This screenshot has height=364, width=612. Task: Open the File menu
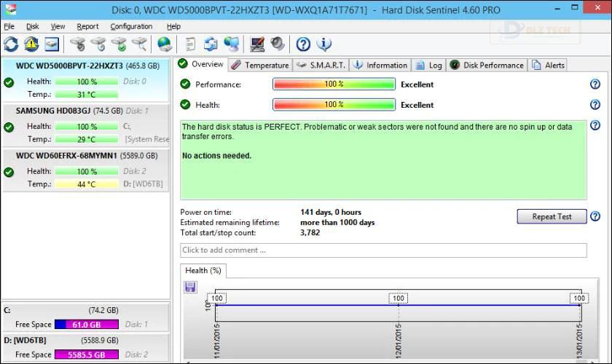[x=9, y=26]
